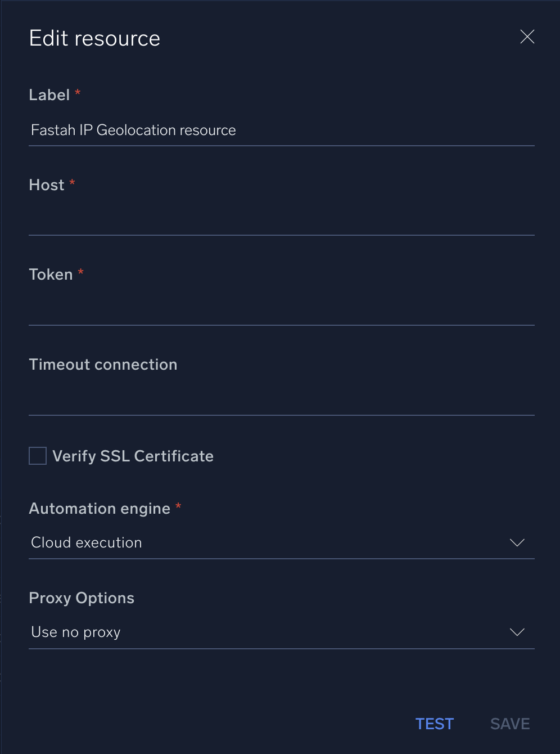Image resolution: width=560 pixels, height=754 pixels.
Task: Select the Label input field
Action: tap(281, 131)
